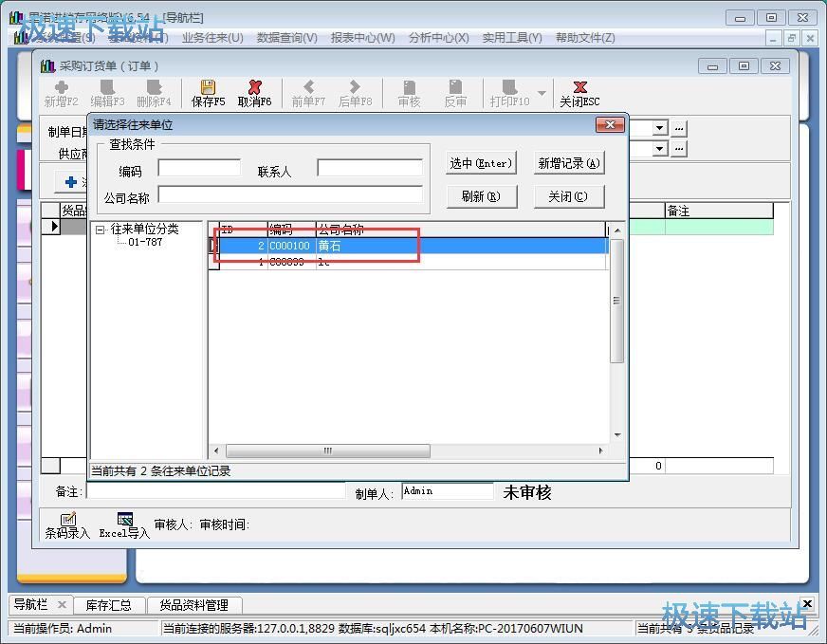This screenshot has width=827, height=644.
Task: Click the ID column header
Action: click(x=244, y=230)
